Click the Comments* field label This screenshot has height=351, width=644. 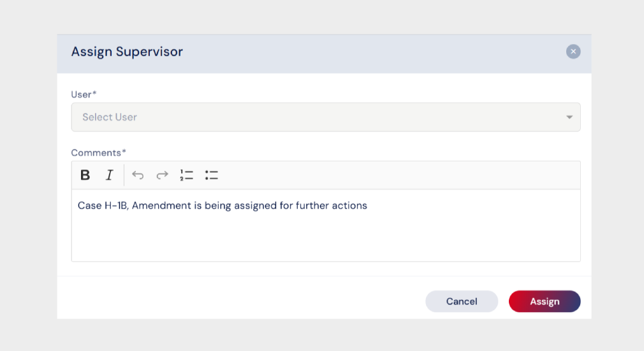pos(98,153)
